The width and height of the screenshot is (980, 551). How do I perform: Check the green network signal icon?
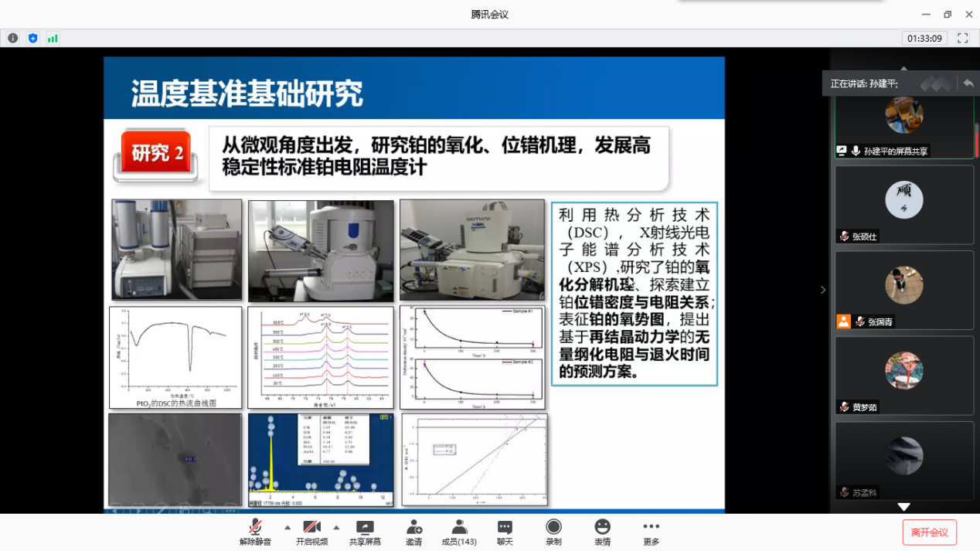point(53,38)
